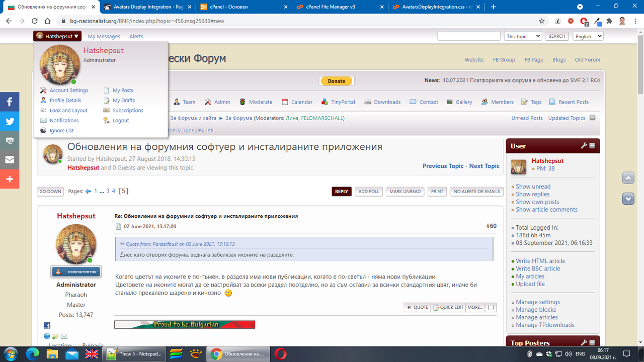Viewport: 644px width, 362px height.
Task: Collapse the Top Posters block
Action: click(592, 343)
